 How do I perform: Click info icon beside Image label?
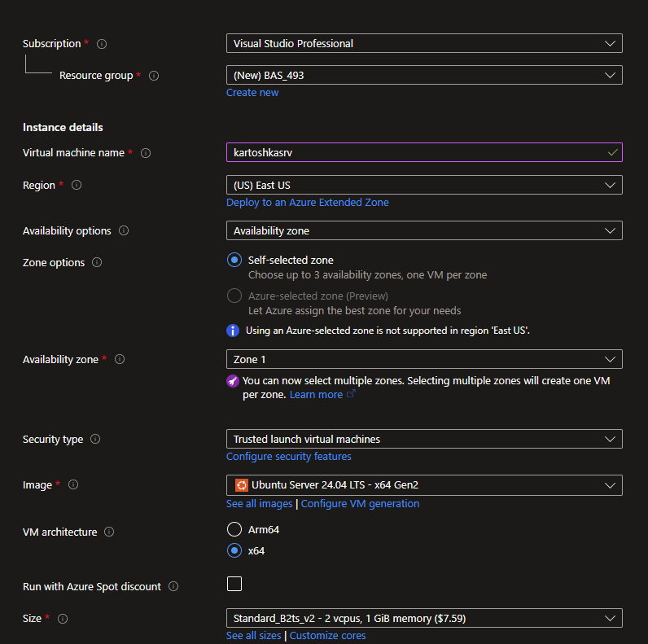click(73, 484)
